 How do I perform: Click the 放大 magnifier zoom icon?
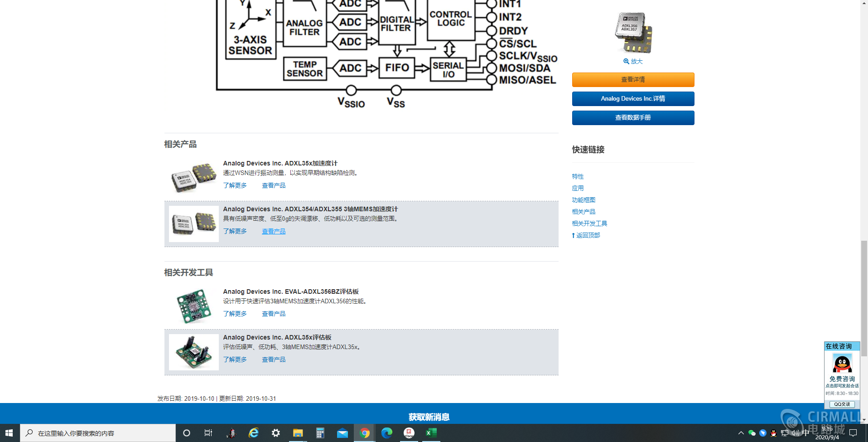pos(626,62)
